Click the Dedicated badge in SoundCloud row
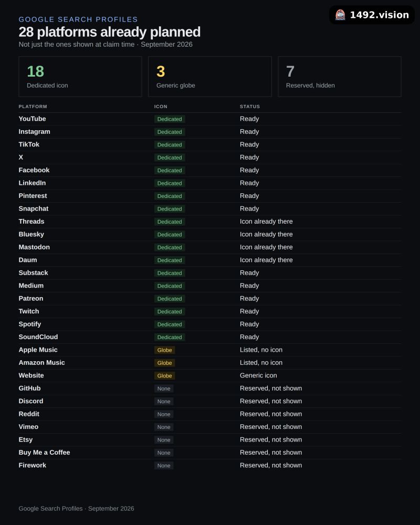 [x=170, y=337]
